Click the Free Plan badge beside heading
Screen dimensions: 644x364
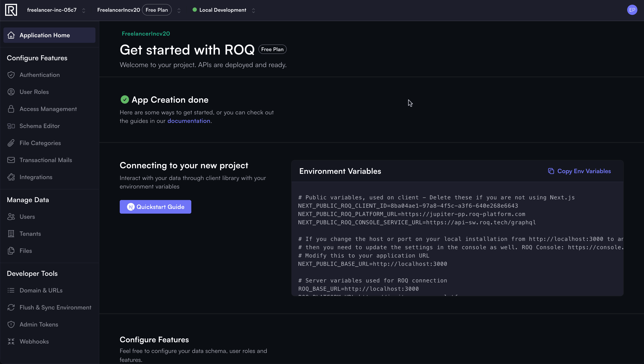272,49
